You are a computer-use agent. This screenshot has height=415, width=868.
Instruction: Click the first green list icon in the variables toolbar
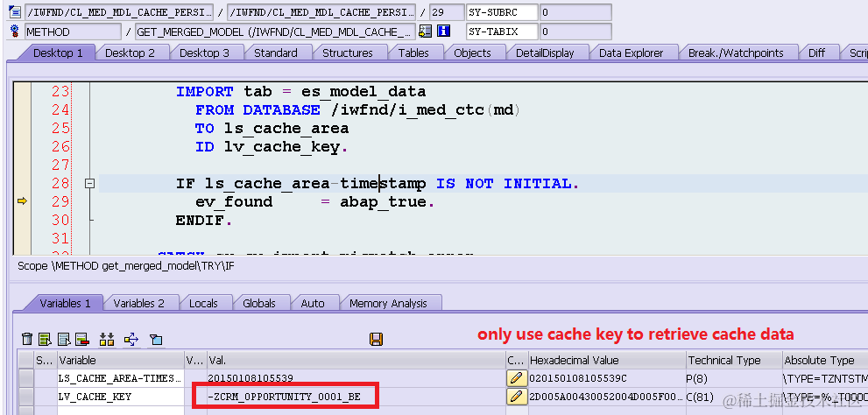46,339
